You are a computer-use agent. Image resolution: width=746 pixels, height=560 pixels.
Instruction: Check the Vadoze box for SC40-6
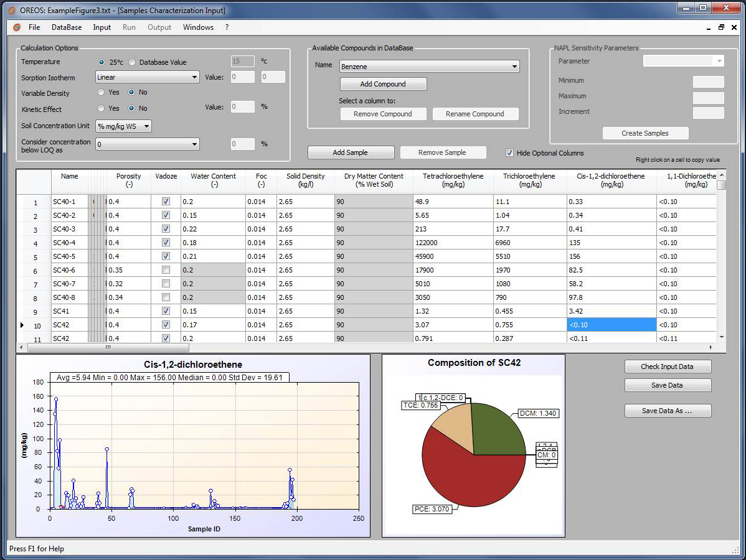166,270
